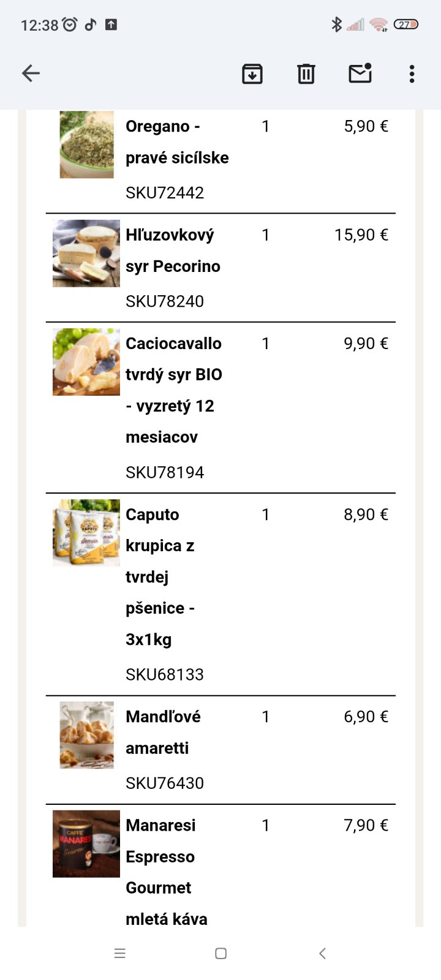The height and width of the screenshot is (980, 441).
Task: Open the Caciocavallo cheese picture
Action: pos(86,361)
